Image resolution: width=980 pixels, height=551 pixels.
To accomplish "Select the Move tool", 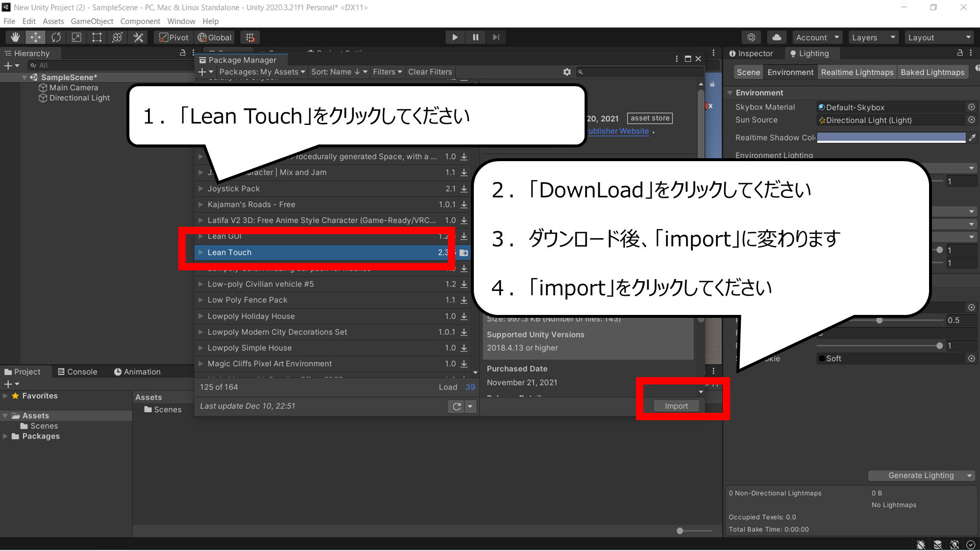I will (x=36, y=37).
